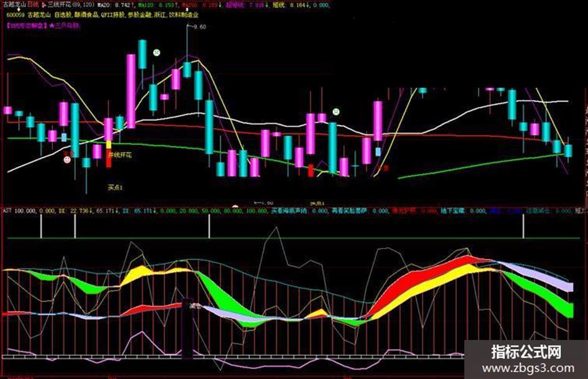Click the AST 100.000 indicator value

(19, 211)
